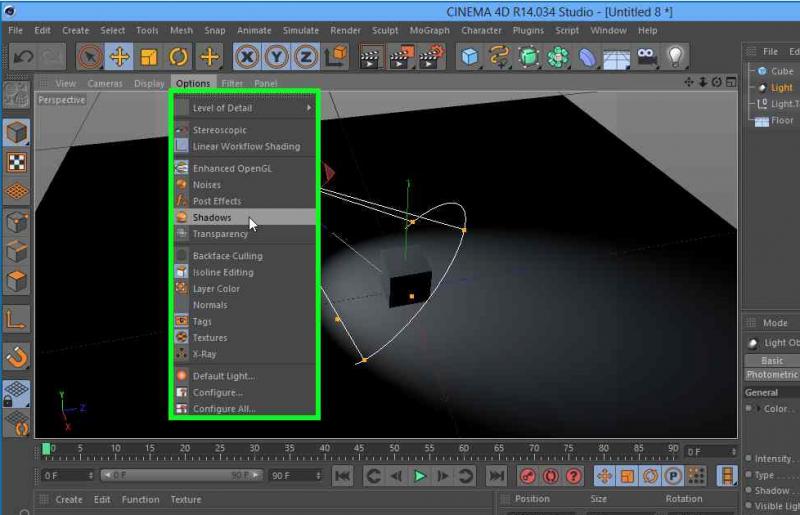The image size is (800, 515).
Task: Activate the Rotate tool
Action: (178, 57)
